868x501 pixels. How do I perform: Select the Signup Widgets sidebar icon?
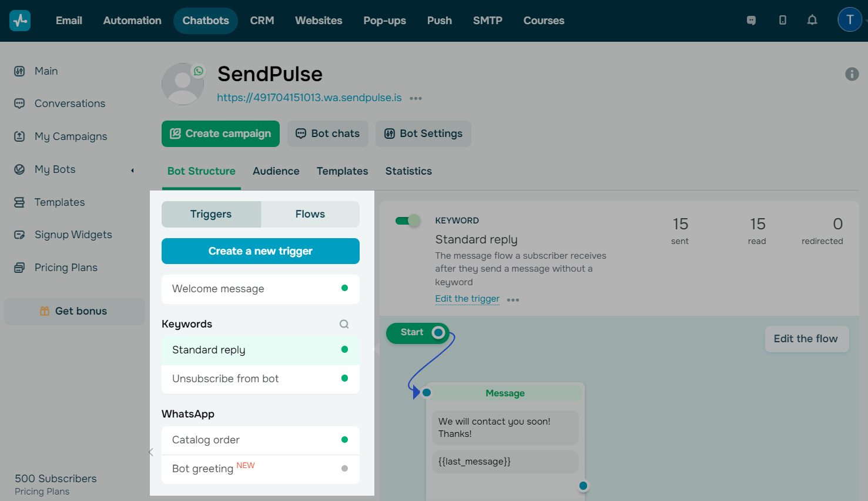point(20,234)
